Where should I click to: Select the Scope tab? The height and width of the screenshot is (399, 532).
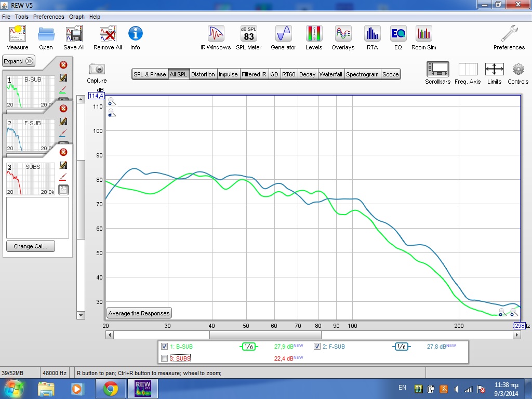(x=391, y=74)
